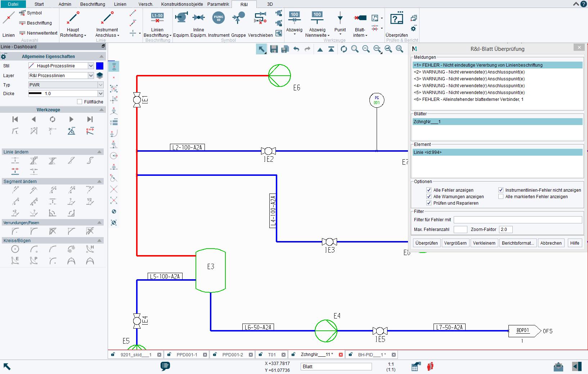Click the Verschieben symbol tool
The image size is (588, 374).
(260, 24)
